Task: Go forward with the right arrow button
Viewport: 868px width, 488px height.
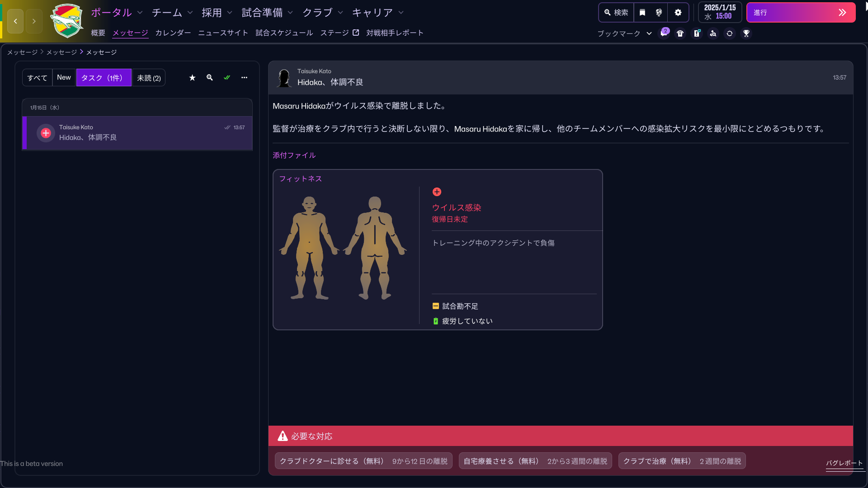Action: (x=34, y=21)
